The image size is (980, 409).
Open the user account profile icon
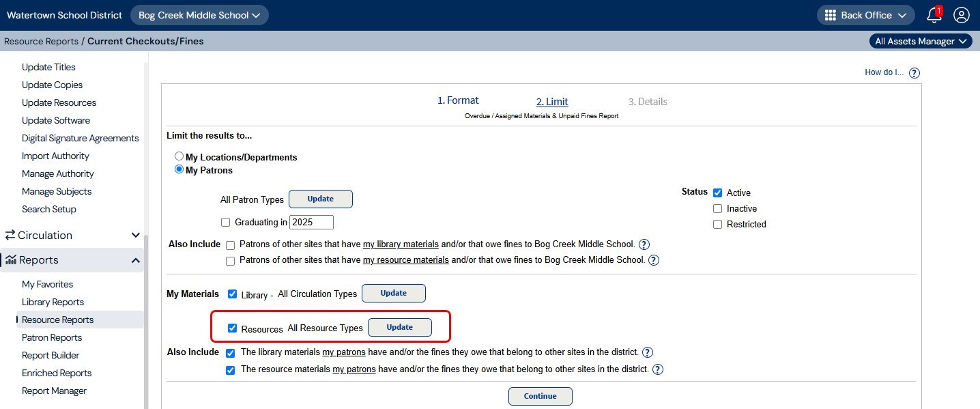(962, 15)
